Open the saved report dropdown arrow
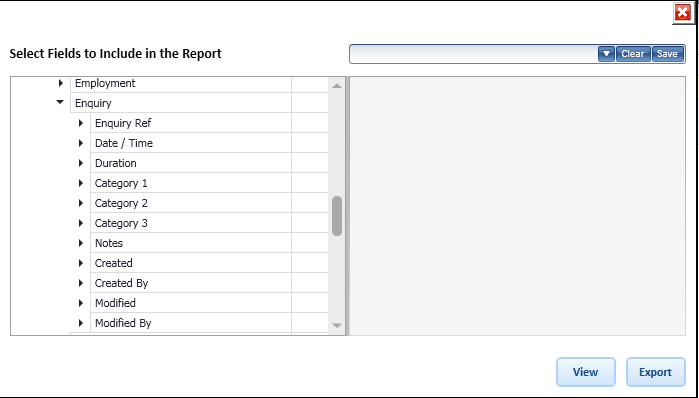Viewport: 699px width, 398px height. (x=606, y=54)
